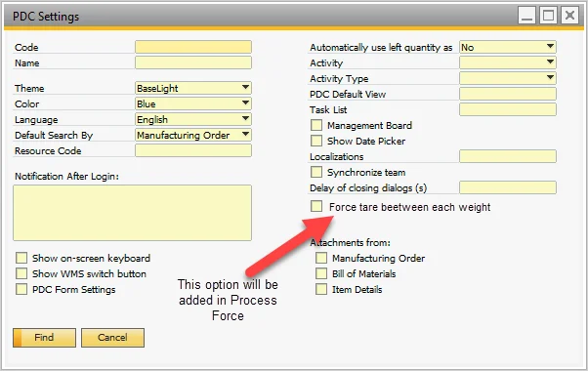Click the 'Default Search By' label
Screen dimensions: 588x371
(54, 136)
